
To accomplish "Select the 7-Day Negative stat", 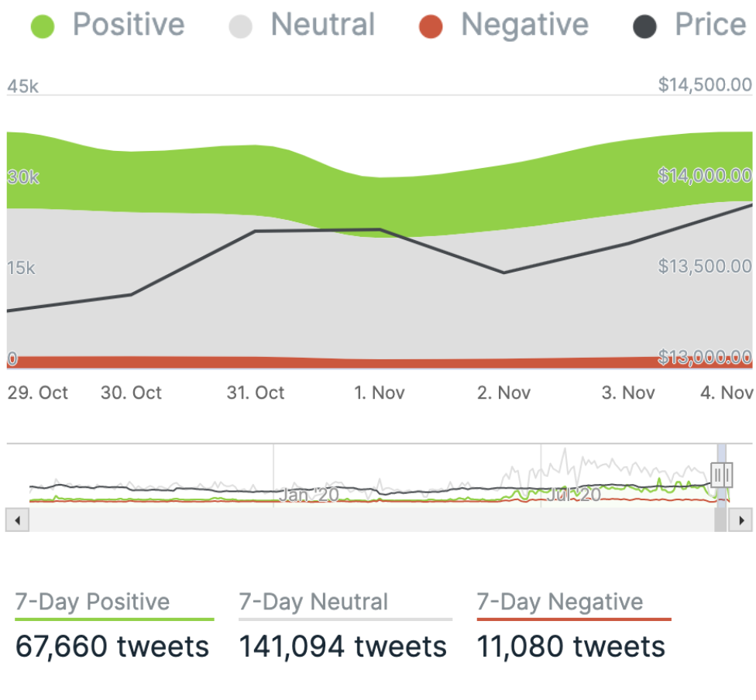I will [559, 602].
